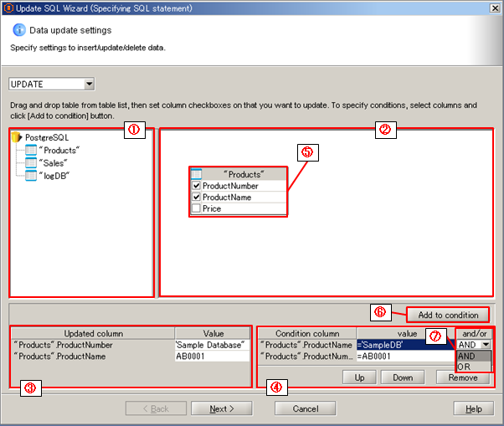The image size is (504, 426).
Task: Choose AND from the open dropdown list
Action: (466, 356)
